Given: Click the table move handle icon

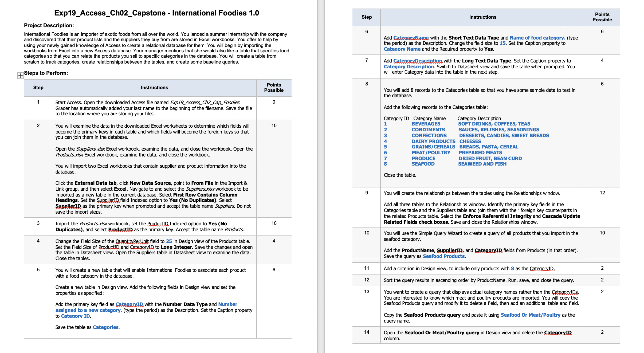Looking at the screenshot, I should point(20,76).
